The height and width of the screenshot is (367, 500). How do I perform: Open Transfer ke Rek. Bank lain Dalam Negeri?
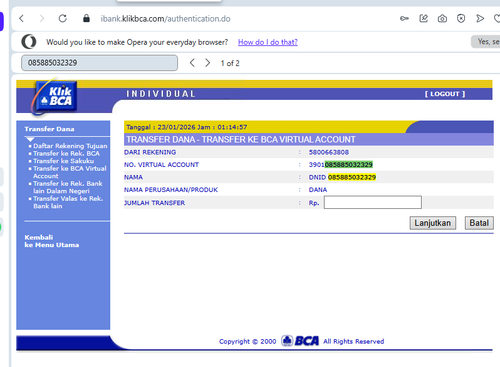click(68, 187)
